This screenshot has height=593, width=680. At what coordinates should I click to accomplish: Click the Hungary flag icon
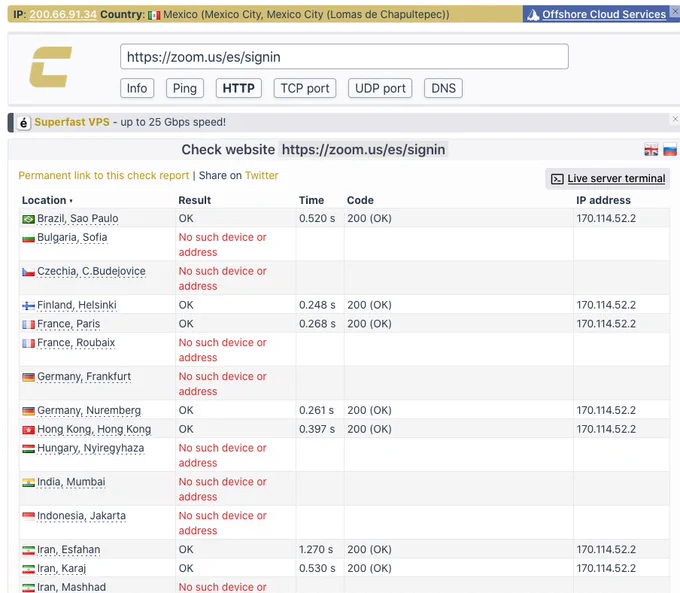click(28, 449)
